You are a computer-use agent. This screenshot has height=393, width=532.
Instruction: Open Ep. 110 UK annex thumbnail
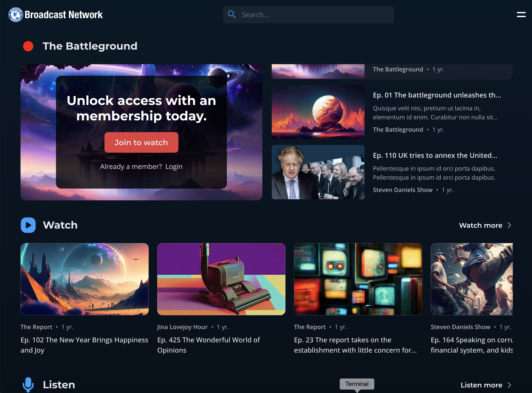tap(318, 172)
